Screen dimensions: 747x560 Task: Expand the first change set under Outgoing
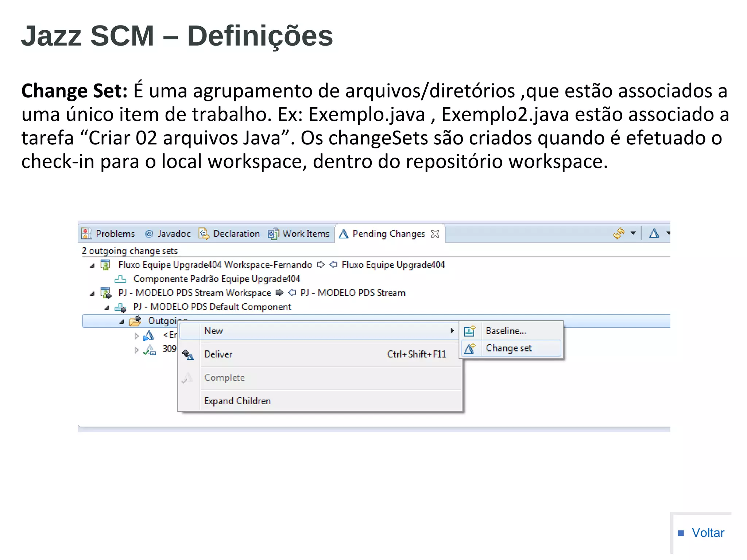point(136,336)
